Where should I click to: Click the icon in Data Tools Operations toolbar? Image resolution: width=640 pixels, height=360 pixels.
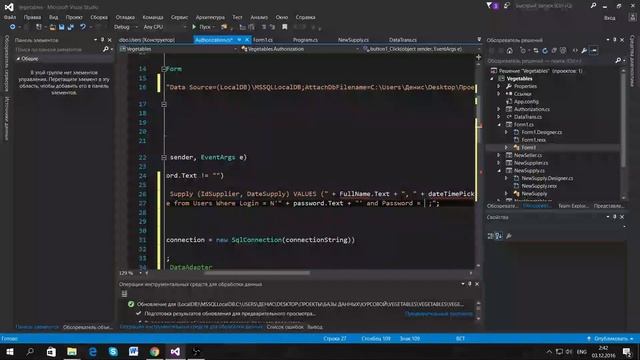coord(124,293)
